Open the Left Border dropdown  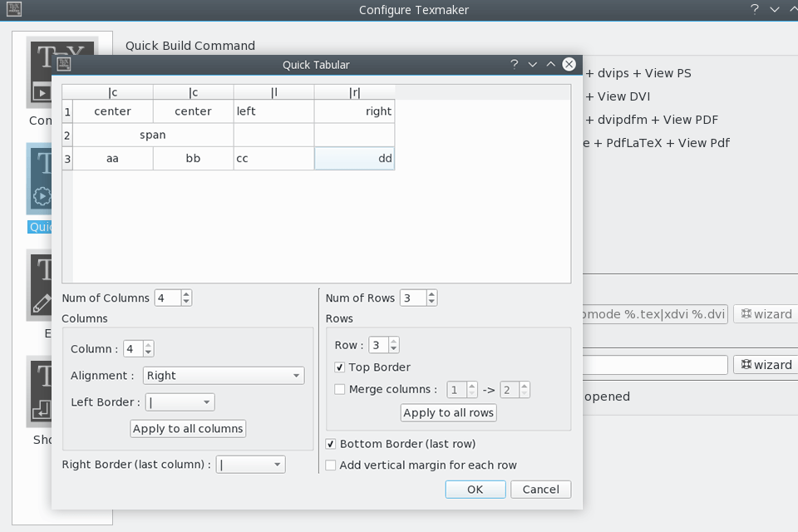click(180, 402)
